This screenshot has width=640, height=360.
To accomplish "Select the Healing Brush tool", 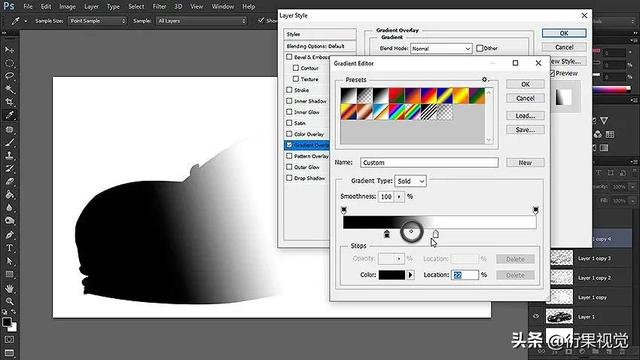I will point(9,129).
